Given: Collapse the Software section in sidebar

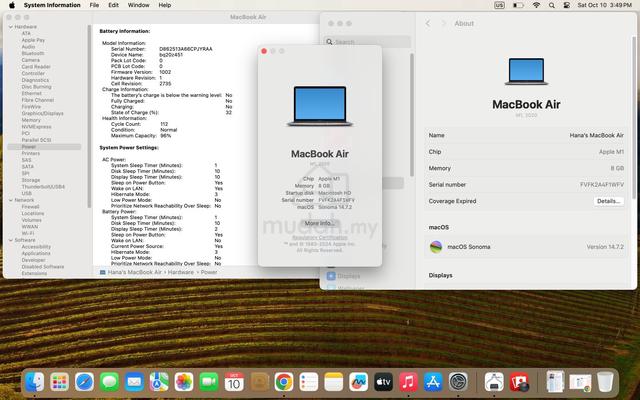Looking at the screenshot, I should 11,240.
